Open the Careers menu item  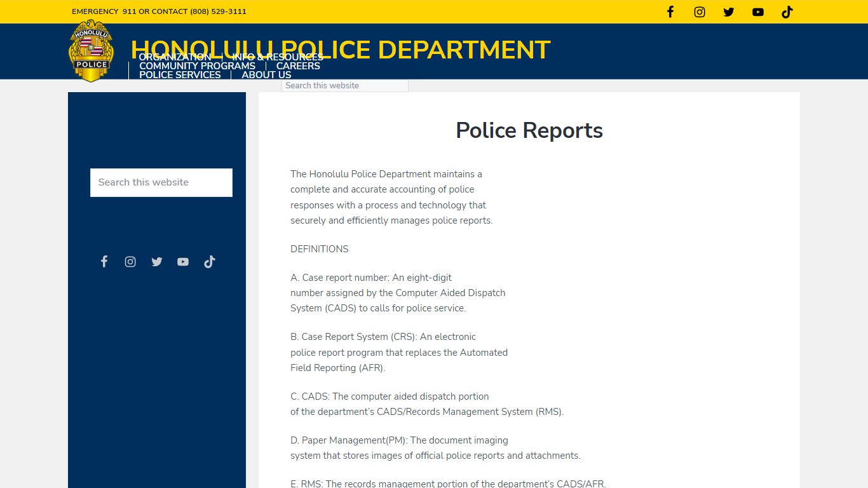coord(298,66)
